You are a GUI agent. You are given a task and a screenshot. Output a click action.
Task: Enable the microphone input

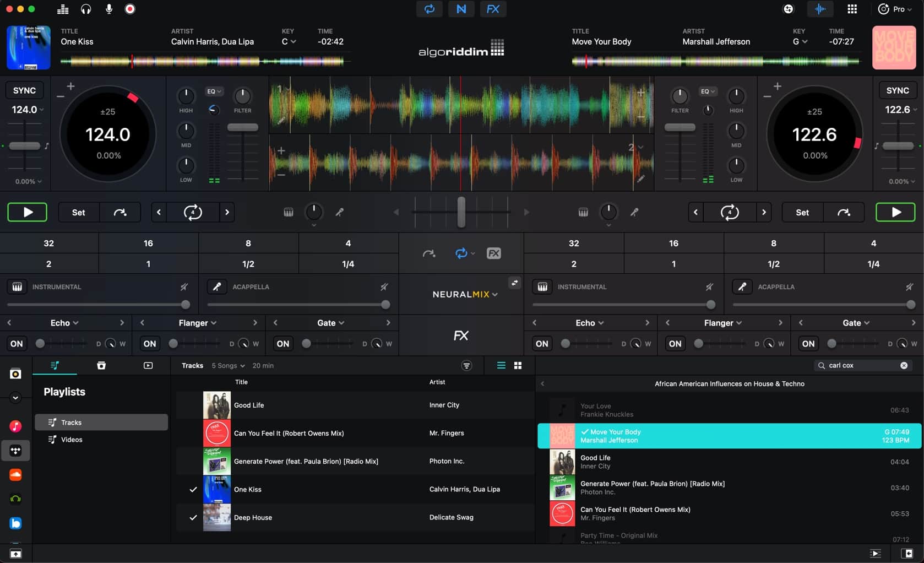[108, 9]
